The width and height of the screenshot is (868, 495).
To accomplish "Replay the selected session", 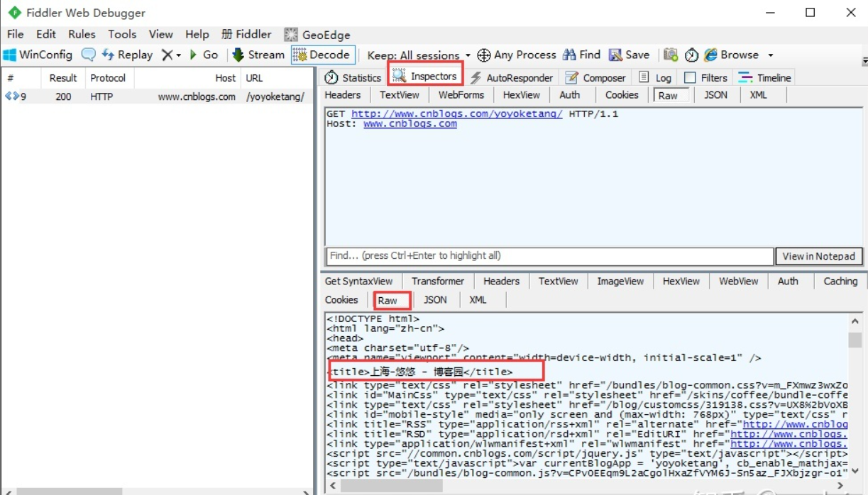I will click(127, 55).
